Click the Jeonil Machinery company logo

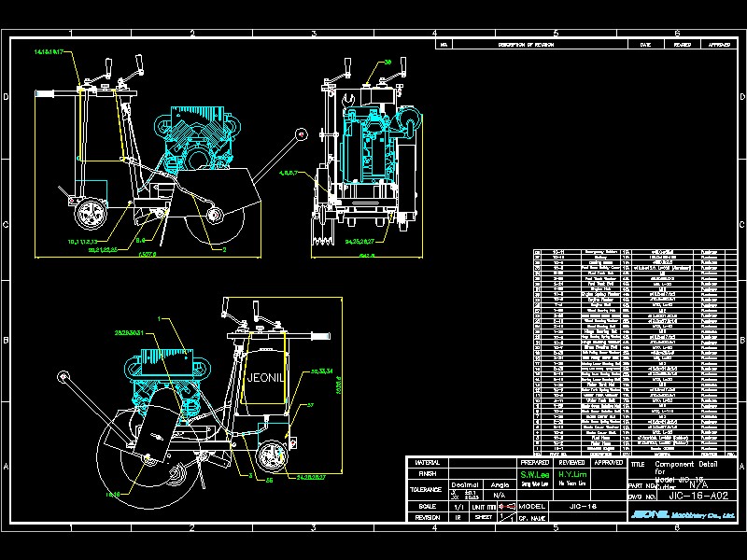click(x=683, y=515)
